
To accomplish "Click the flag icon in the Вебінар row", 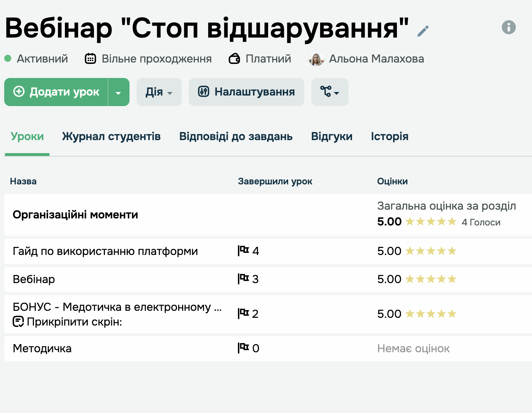I will [x=244, y=279].
